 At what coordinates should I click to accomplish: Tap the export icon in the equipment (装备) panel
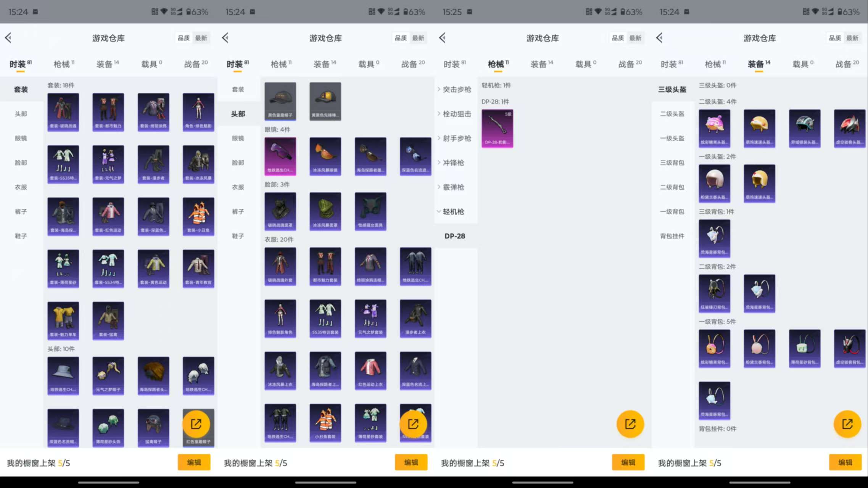coord(847,424)
